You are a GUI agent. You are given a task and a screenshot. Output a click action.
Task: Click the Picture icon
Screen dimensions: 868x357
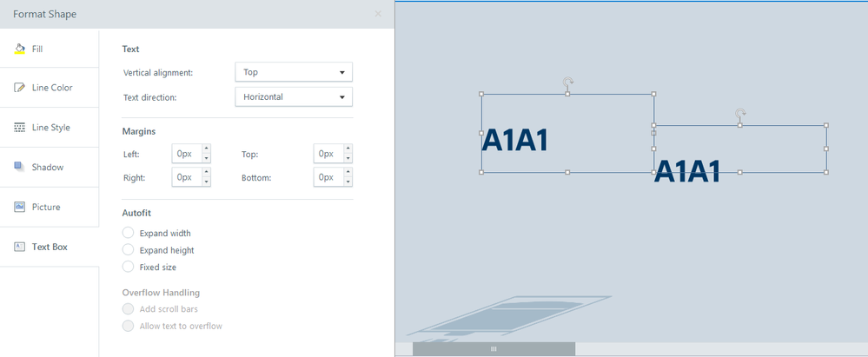(x=19, y=207)
